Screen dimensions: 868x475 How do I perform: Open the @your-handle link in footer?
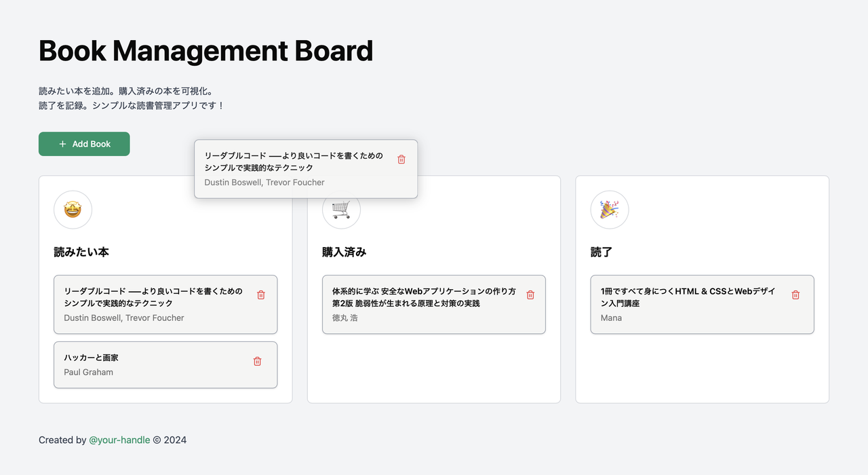[119, 440]
